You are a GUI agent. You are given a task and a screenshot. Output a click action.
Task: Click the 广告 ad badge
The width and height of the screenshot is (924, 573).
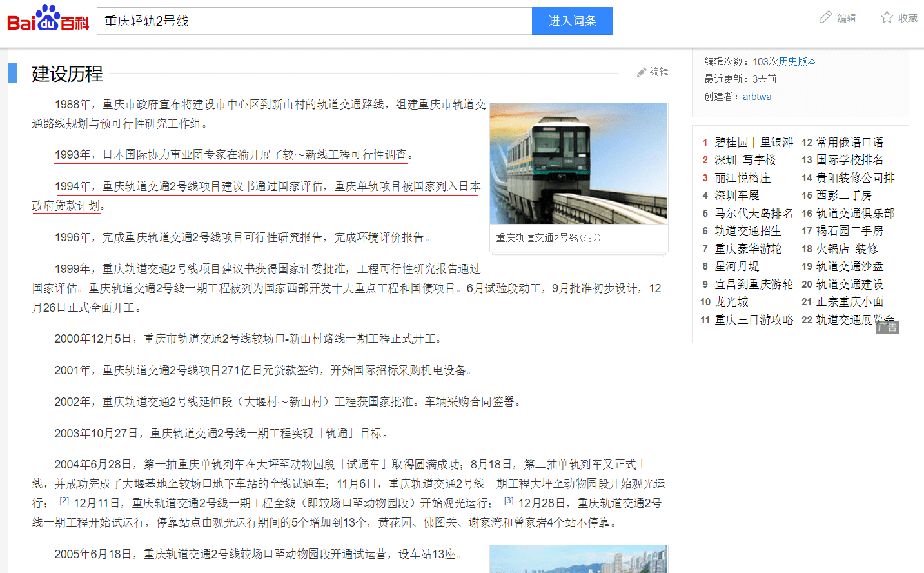click(x=887, y=327)
